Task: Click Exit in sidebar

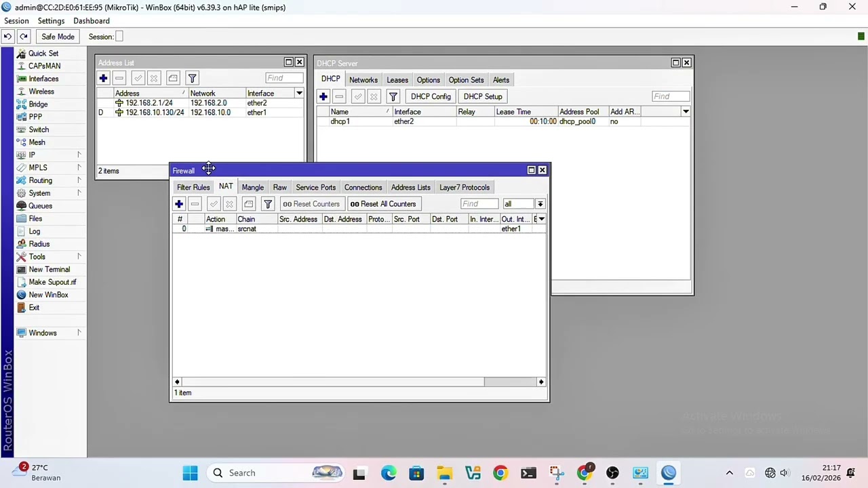Action: click(x=34, y=308)
